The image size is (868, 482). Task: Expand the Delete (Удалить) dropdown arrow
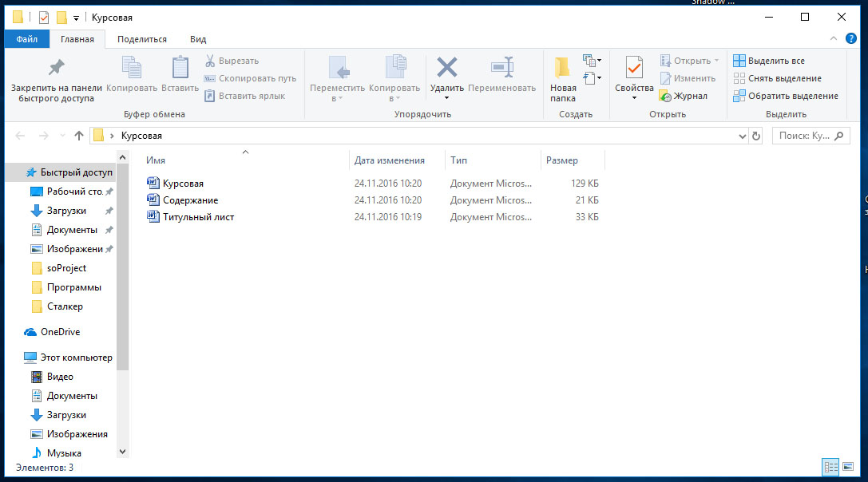[x=446, y=98]
